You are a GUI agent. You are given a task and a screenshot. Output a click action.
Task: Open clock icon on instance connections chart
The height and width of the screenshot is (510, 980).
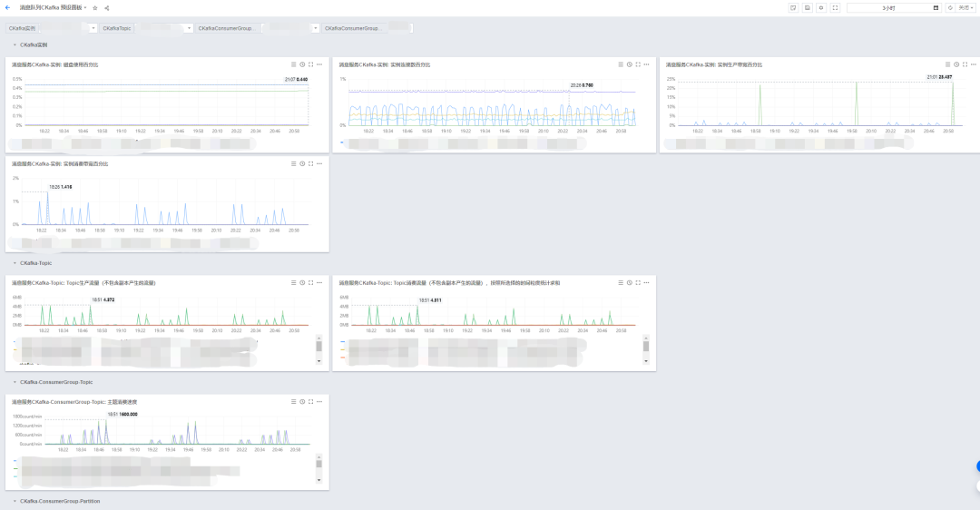[630, 64]
